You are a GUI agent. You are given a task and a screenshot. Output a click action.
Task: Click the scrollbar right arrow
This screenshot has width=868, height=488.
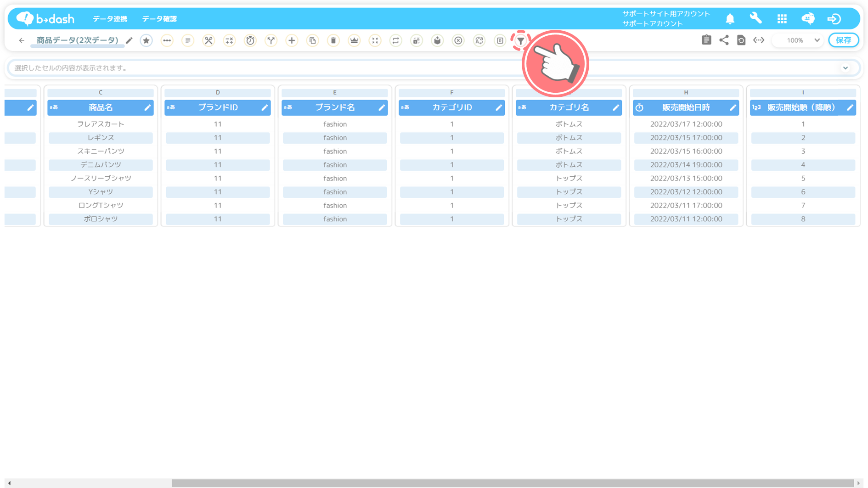tap(858, 483)
